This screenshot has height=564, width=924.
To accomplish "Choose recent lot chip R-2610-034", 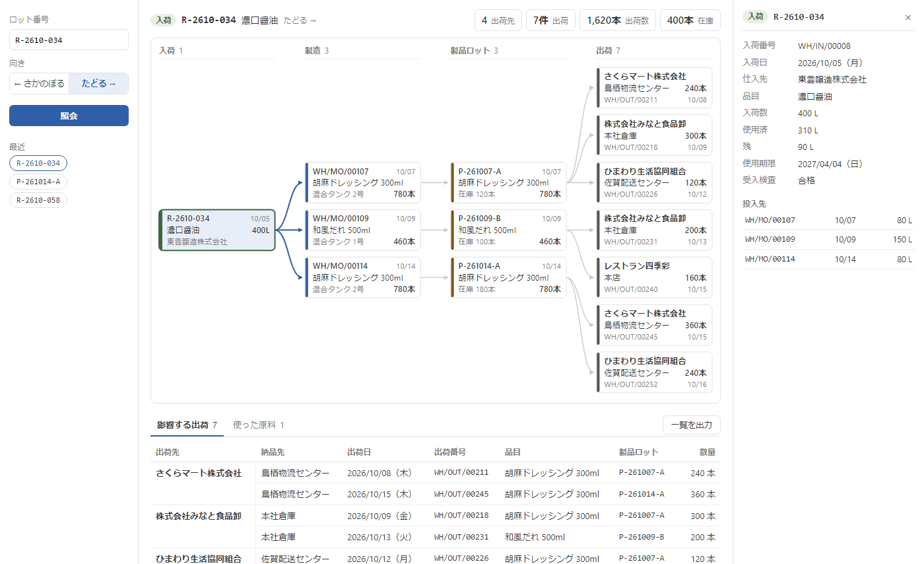I will [x=38, y=163].
